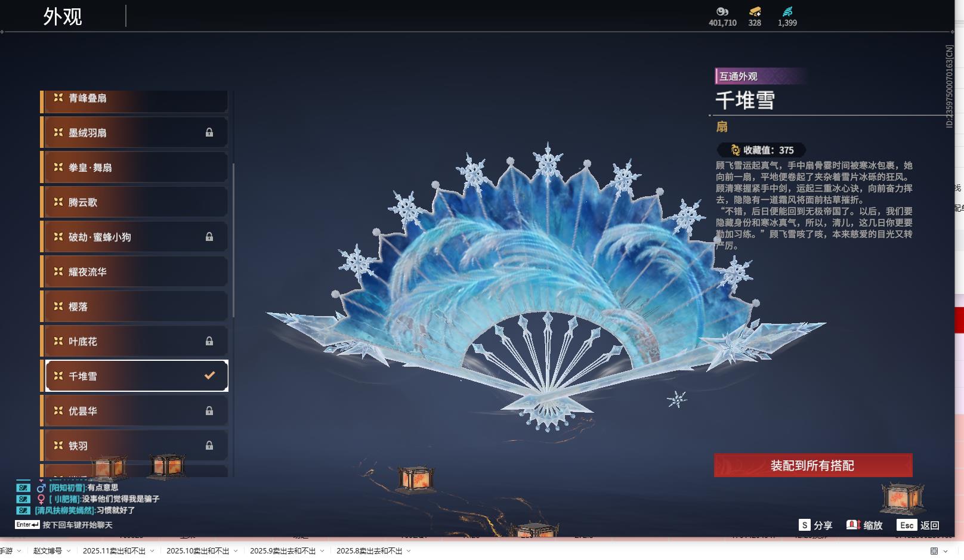
Task: Click the collection value icon beside 收藏值
Action: 736,150
